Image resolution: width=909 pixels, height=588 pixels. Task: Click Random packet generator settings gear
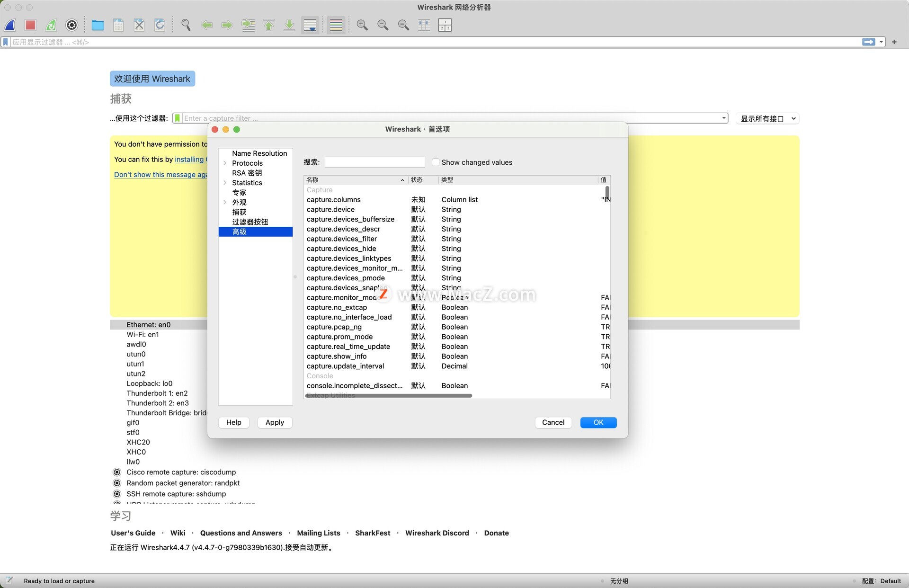point(117,483)
